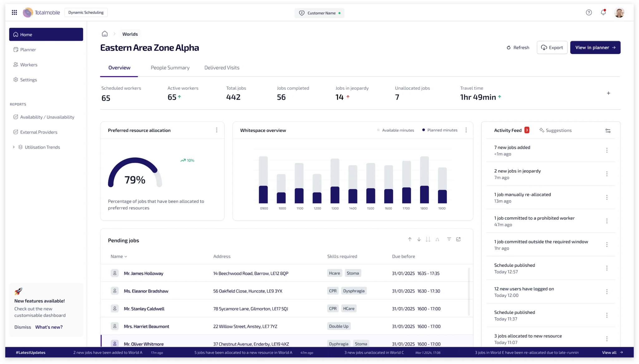Open notifications via the bell icon

coord(603,12)
